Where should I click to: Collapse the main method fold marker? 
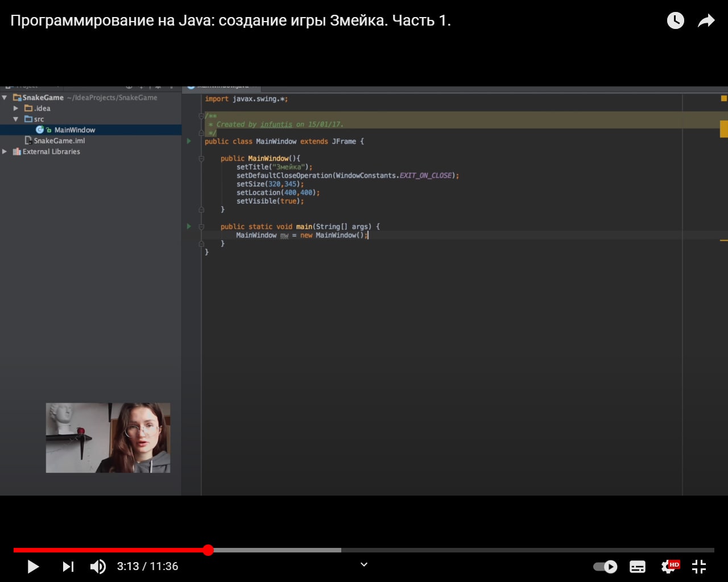(201, 226)
